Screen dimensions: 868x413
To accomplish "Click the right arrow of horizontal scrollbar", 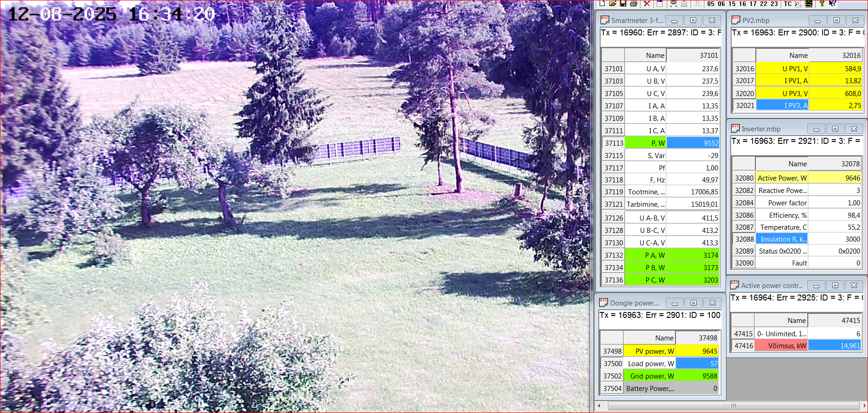I will point(864,406).
